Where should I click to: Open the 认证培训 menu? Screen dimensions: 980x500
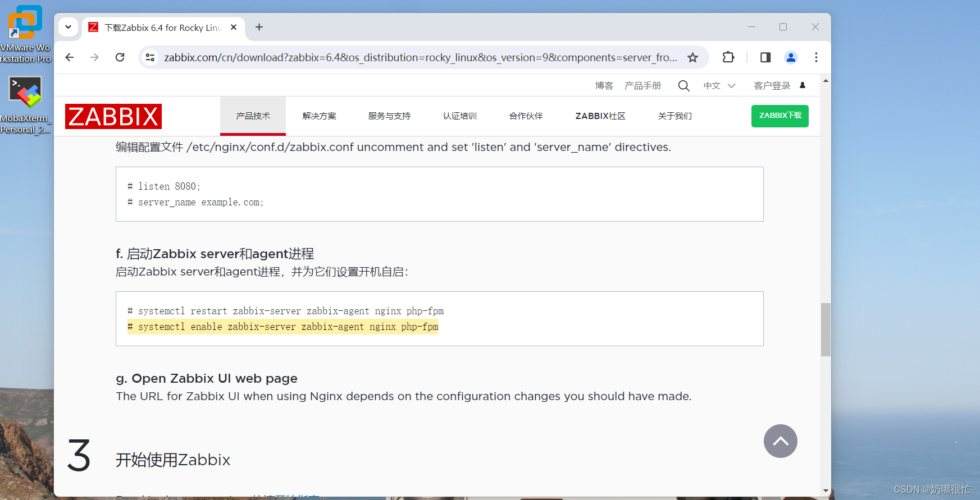pos(459,116)
